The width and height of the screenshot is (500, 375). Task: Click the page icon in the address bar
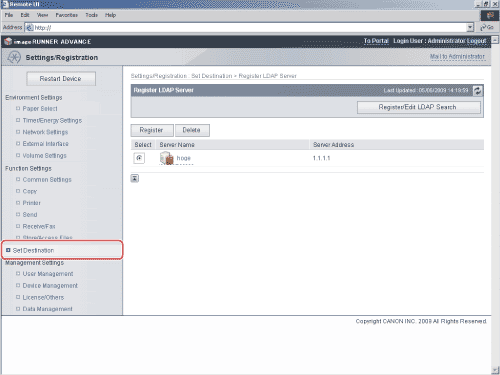pos(30,28)
